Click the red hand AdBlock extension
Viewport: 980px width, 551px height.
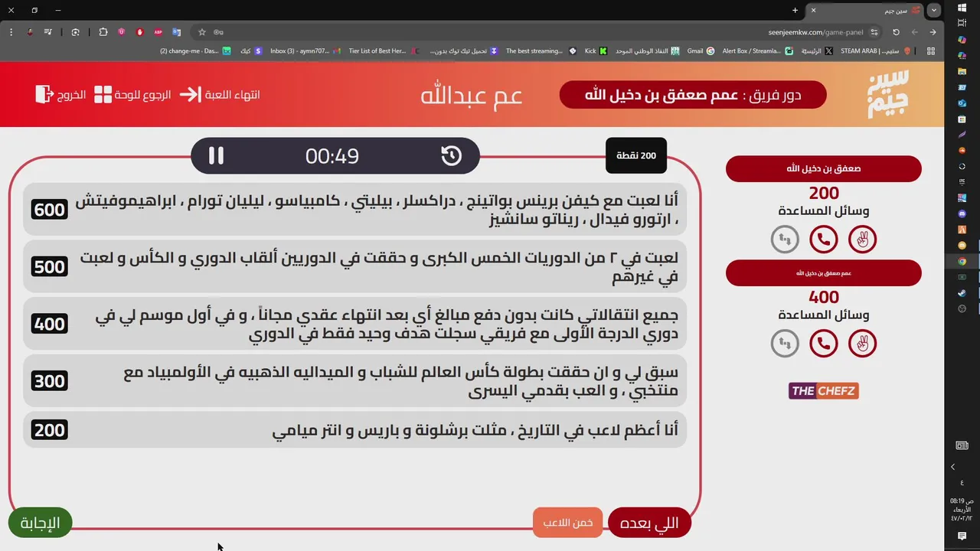[140, 32]
